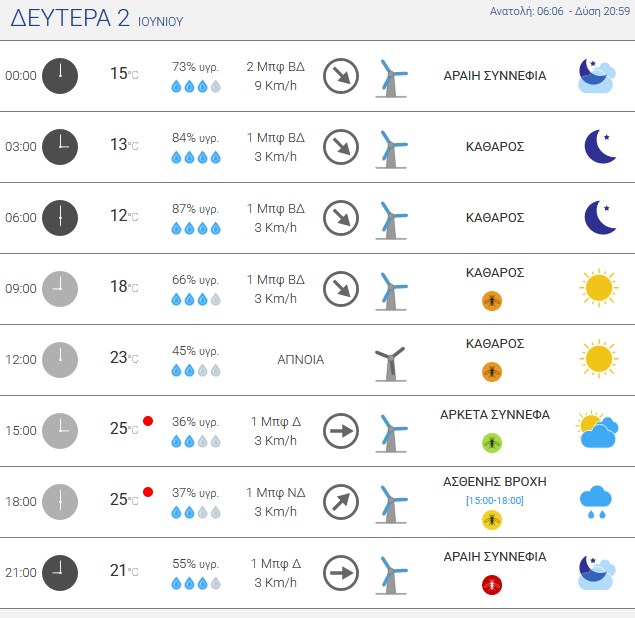Click the sun-and-clouds icon at 15:00
Screen dimensions: 635x618
click(x=598, y=429)
